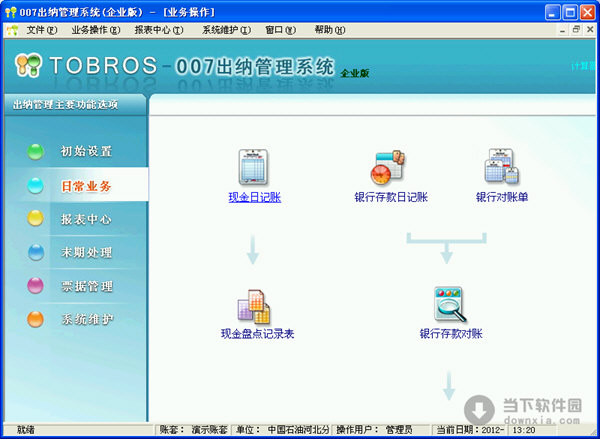Viewport: 600px width, 439px height.
Task: Select 日常业务 in the sidebar
Action: [86, 186]
